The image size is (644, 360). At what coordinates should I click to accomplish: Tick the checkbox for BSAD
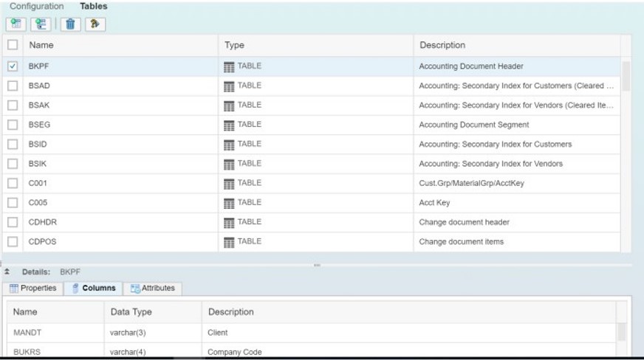tap(13, 86)
